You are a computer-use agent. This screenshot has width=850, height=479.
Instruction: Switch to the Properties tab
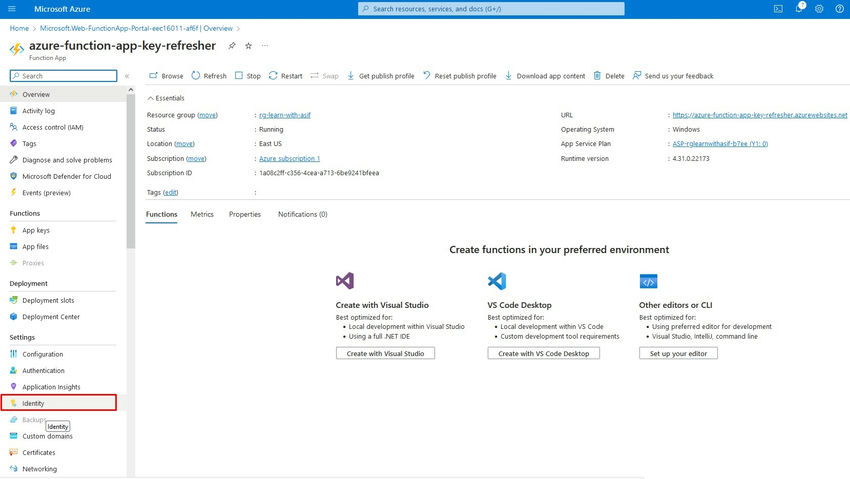tap(244, 215)
